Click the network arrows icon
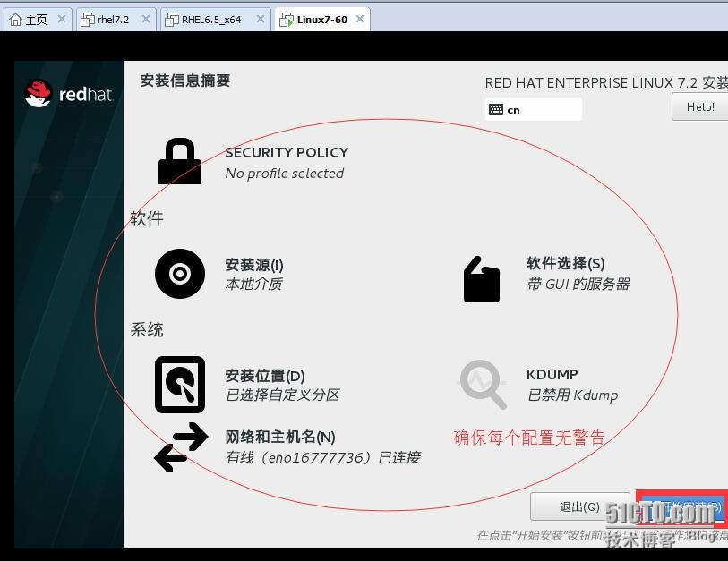Viewport: 728px width, 561px height. coord(181,446)
